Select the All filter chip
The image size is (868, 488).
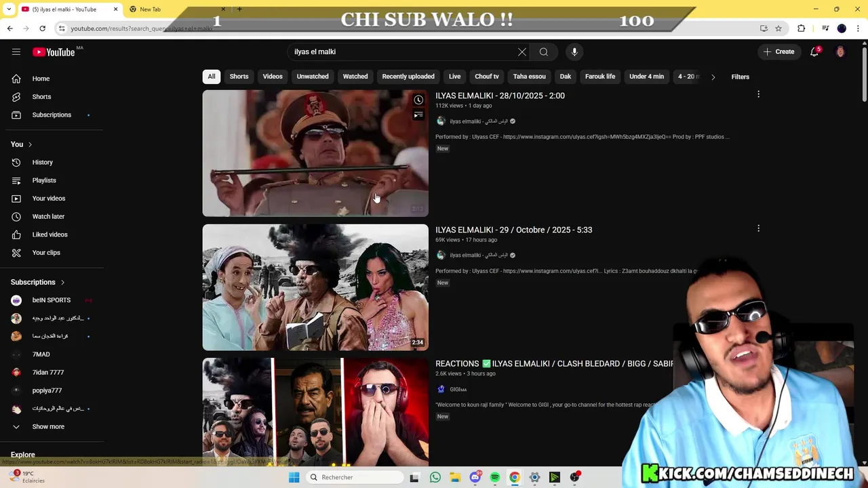tap(212, 77)
